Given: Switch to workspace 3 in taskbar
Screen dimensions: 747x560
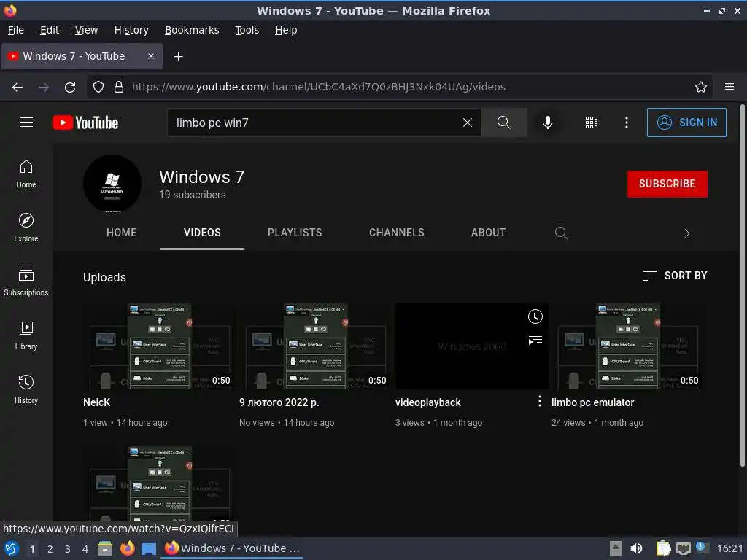Looking at the screenshot, I should [x=68, y=548].
